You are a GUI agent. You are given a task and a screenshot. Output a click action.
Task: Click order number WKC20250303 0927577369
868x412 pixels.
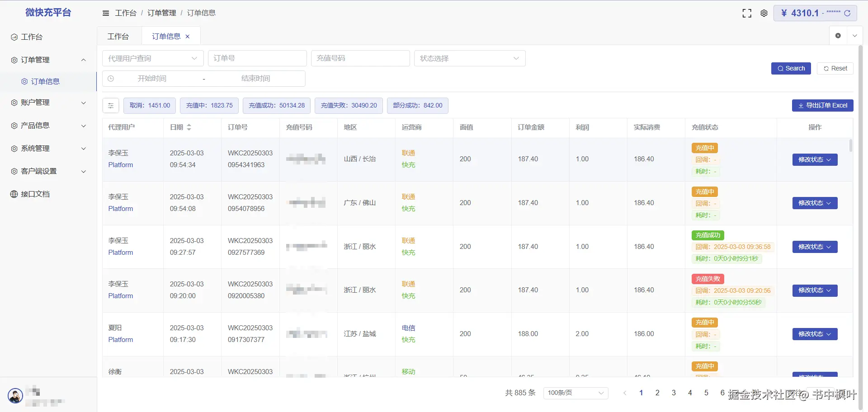coord(250,247)
